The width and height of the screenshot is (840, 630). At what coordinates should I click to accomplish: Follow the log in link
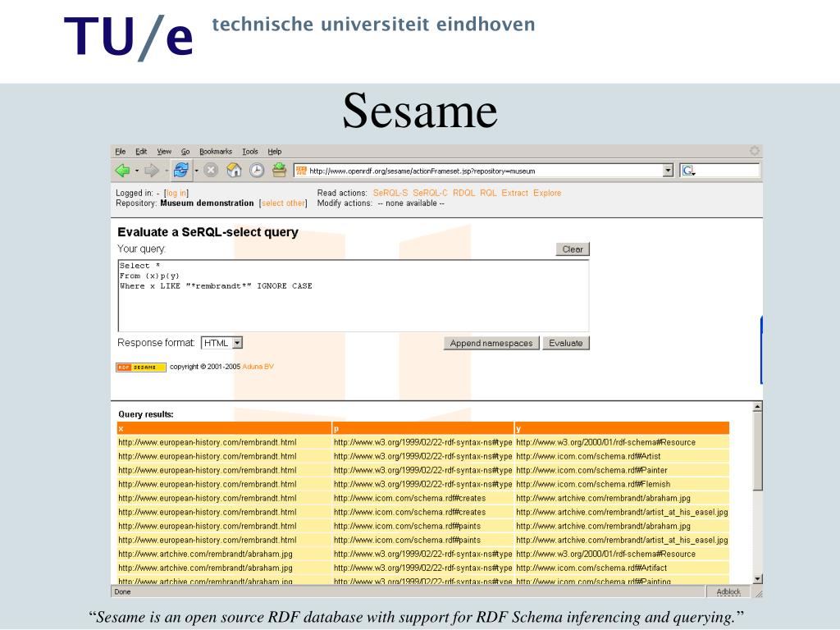pos(176,194)
